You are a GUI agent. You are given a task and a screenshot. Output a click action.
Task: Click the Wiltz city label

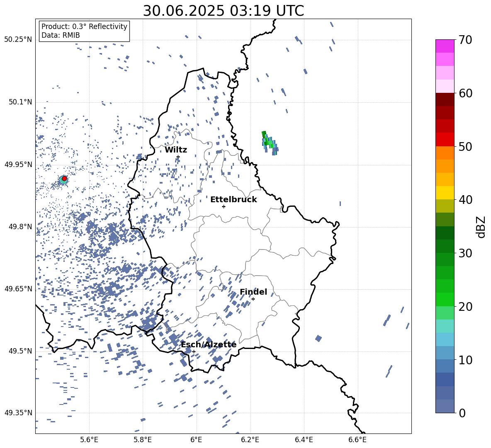click(x=176, y=150)
